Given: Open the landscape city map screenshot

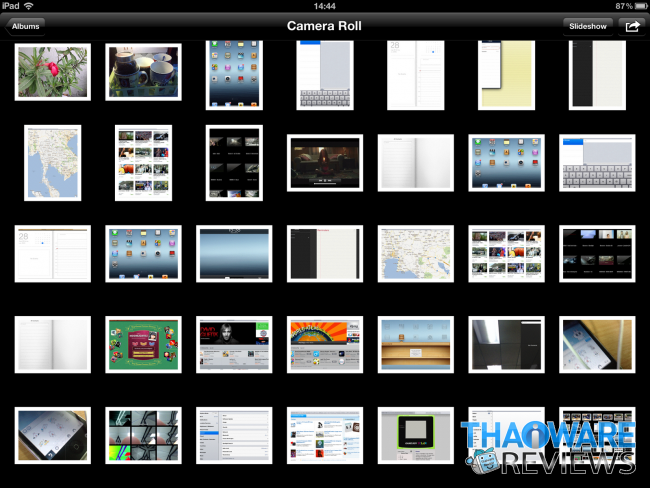Looking at the screenshot, I should pos(416,254).
